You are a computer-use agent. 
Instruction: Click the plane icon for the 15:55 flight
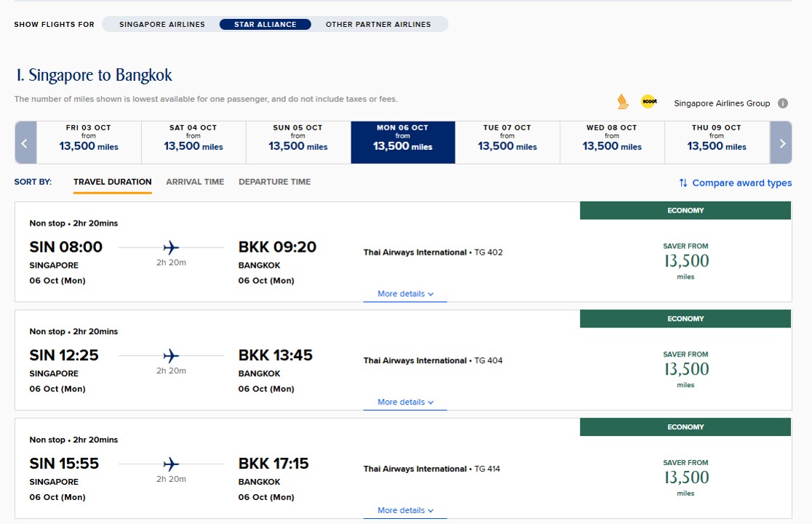pyautogui.click(x=171, y=464)
